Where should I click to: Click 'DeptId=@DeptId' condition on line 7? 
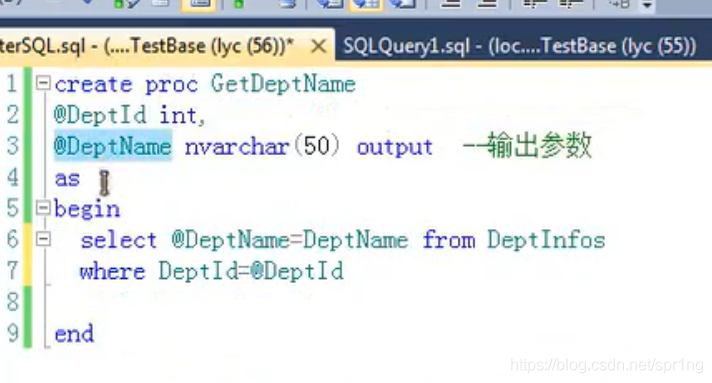pos(251,271)
